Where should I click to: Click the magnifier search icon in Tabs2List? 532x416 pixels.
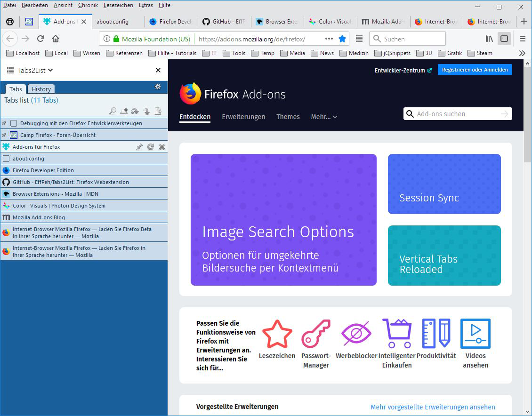point(113,111)
